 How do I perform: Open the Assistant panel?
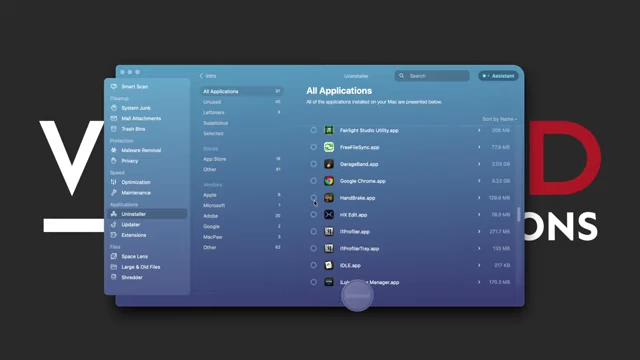(x=498, y=76)
